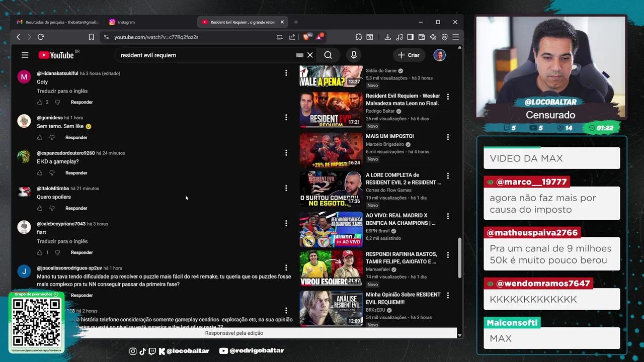Open options menu for @ItaloMitimba comment

click(286, 188)
